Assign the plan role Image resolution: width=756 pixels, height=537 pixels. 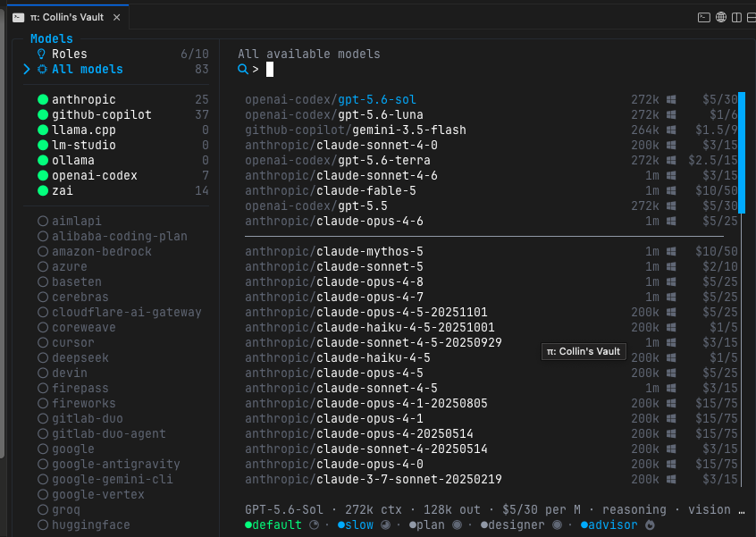click(x=426, y=525)
